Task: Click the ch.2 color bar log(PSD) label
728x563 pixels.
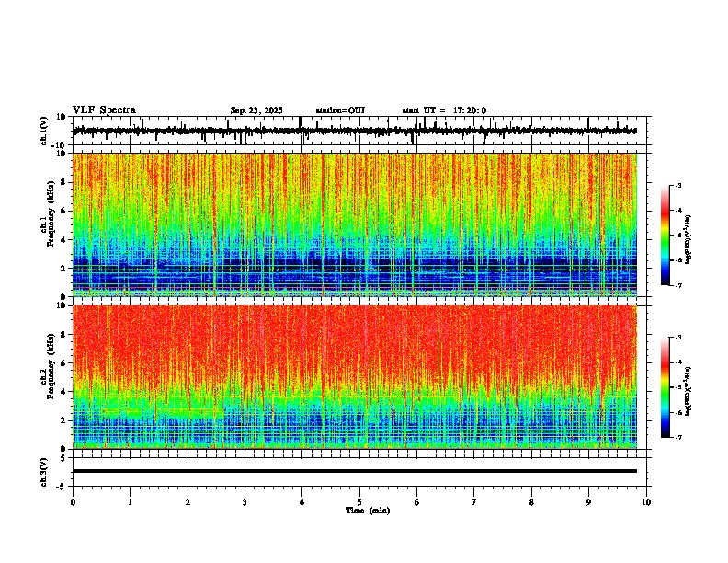Action: pyautogui.click(x=688, y=391)
